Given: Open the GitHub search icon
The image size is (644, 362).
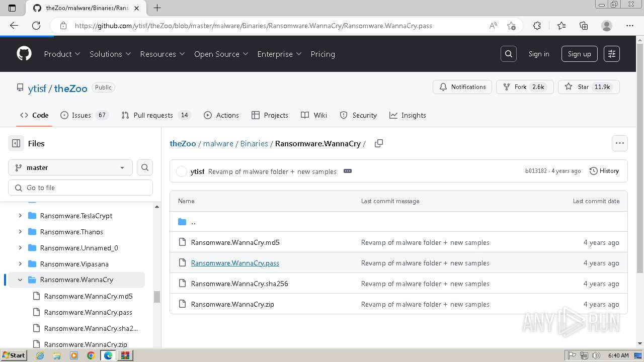Looking at the screenshot, I should click(x=509, y=54).
